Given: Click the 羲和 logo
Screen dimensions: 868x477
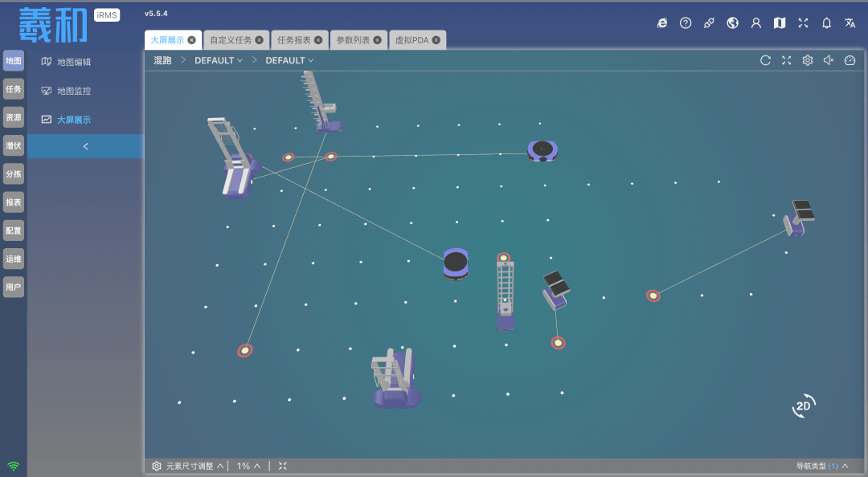Looking at the screenshot, I should 53,25.
